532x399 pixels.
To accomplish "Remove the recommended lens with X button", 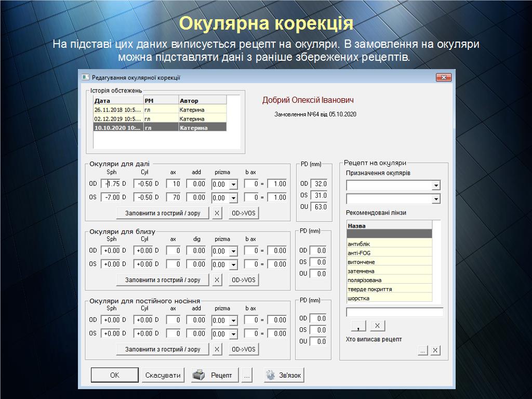I will tap(378, 326).
